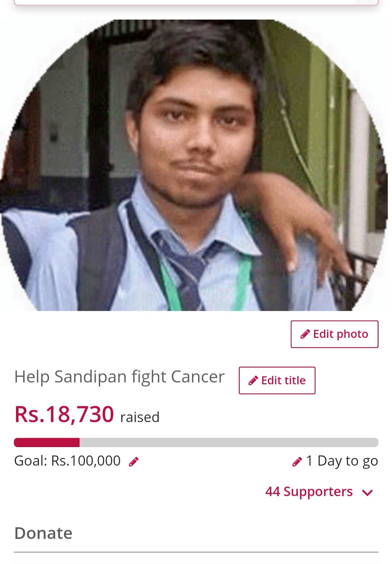Click the Rs.18,730 raised amount
This screenshot has width=392, height=564.
(x=64, y=414)
